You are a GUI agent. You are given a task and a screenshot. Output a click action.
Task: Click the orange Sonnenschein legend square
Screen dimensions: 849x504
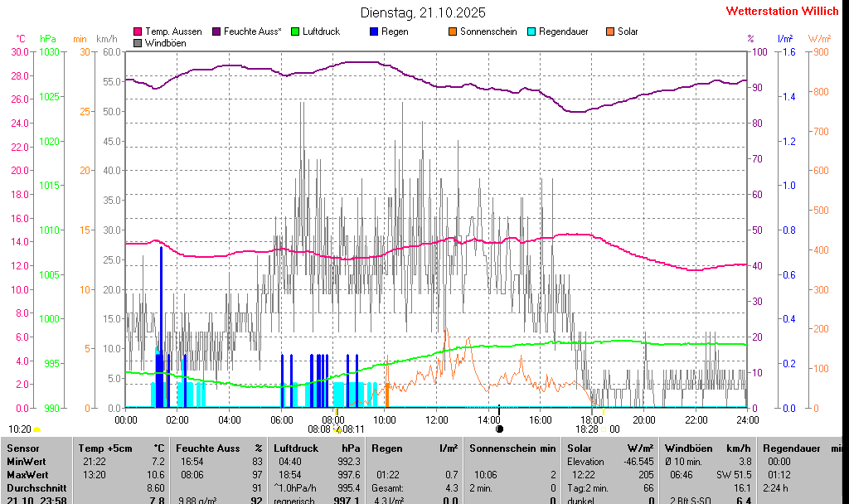click(x=453, y=31)
